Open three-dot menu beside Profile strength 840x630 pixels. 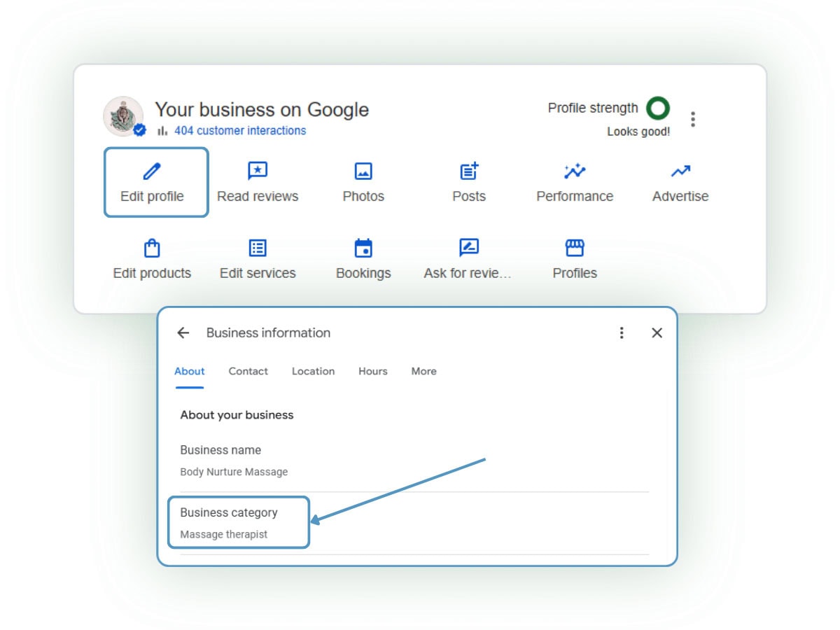693,119
